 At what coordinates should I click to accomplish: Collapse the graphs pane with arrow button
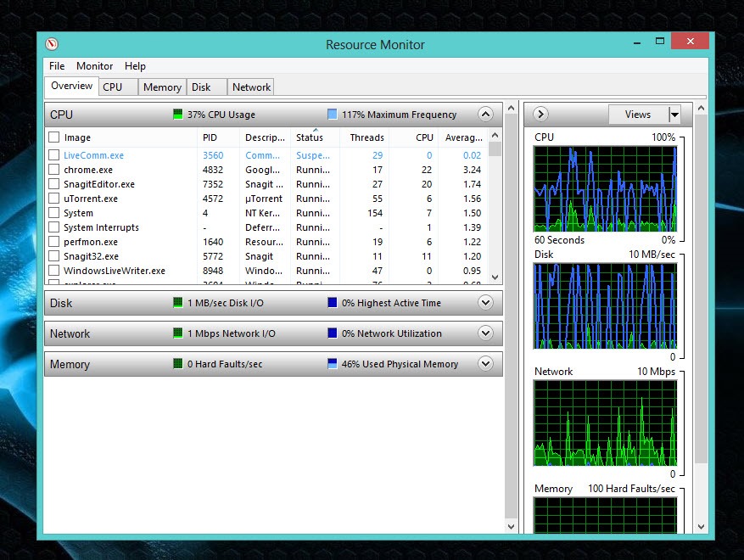(x=540, y=115)
